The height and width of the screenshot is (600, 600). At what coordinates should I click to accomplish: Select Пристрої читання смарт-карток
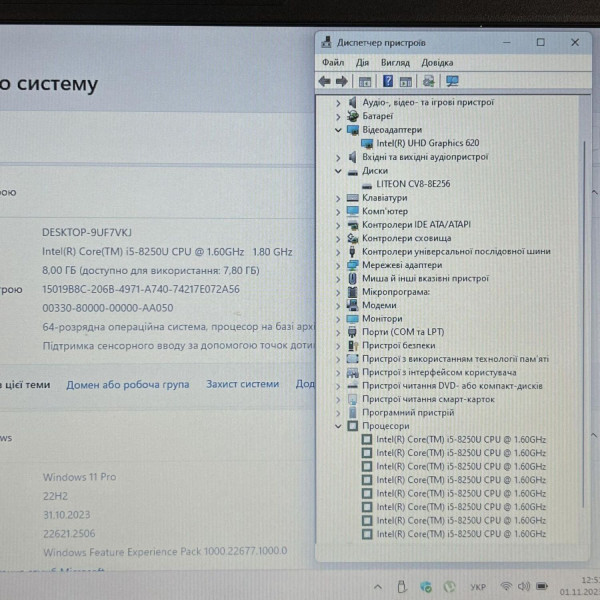[428, 399]
